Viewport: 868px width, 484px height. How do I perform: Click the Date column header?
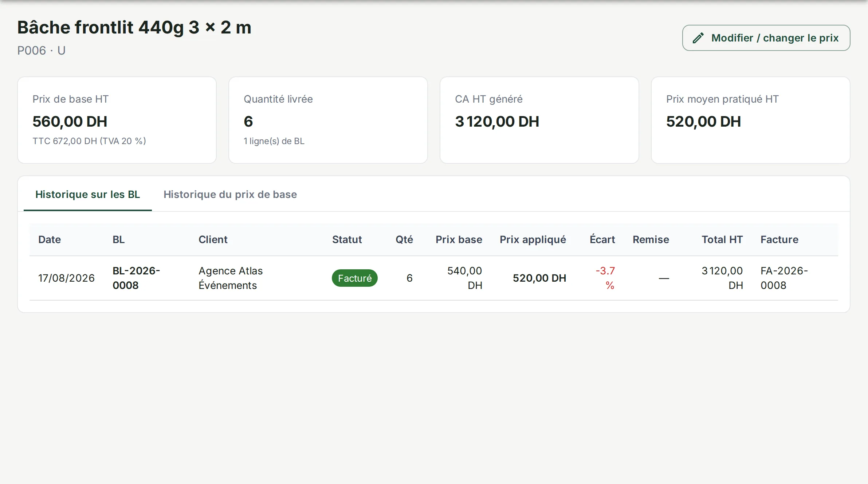[50, 239]
